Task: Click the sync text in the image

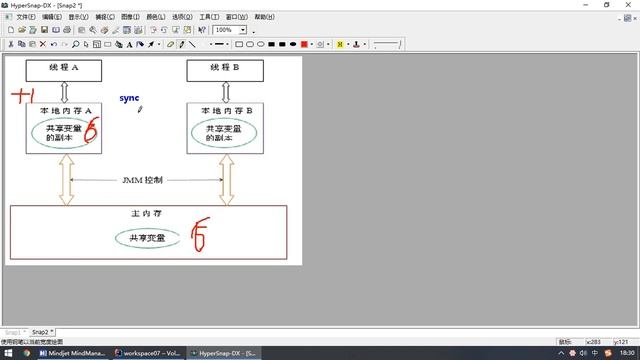Action: 129,98
